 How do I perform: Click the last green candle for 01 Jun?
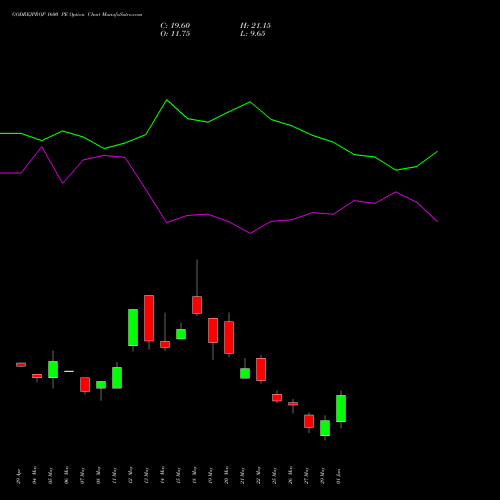point(341,408)
